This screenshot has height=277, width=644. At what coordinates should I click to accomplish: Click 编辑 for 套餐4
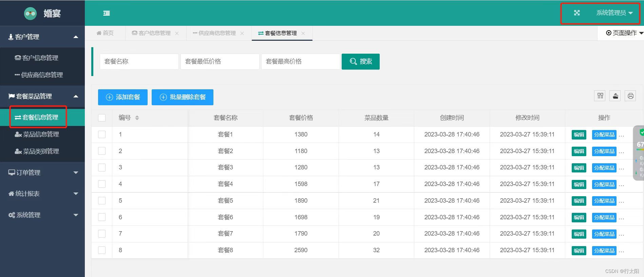579,185
